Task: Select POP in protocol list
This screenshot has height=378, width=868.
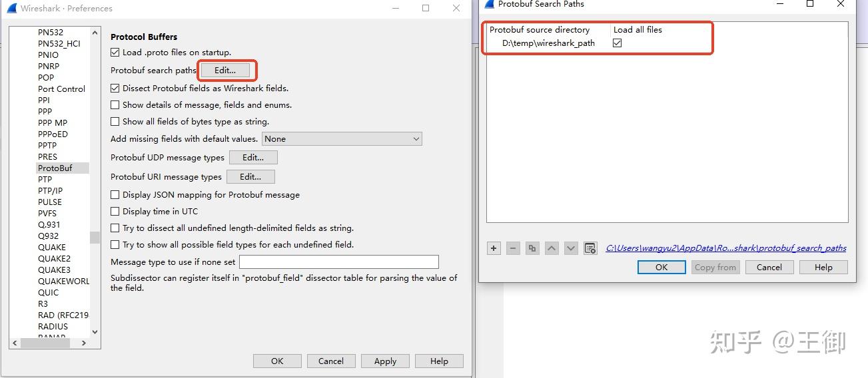Action: 46,78
